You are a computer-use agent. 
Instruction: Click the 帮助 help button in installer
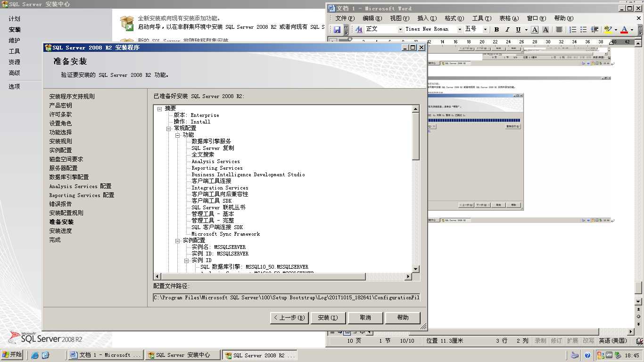point(403,318)
